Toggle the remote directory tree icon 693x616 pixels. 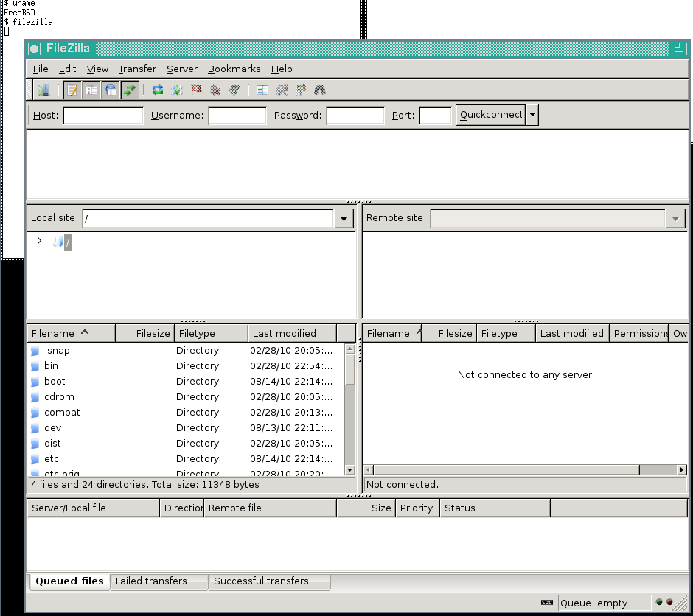(x=111, y=90)
